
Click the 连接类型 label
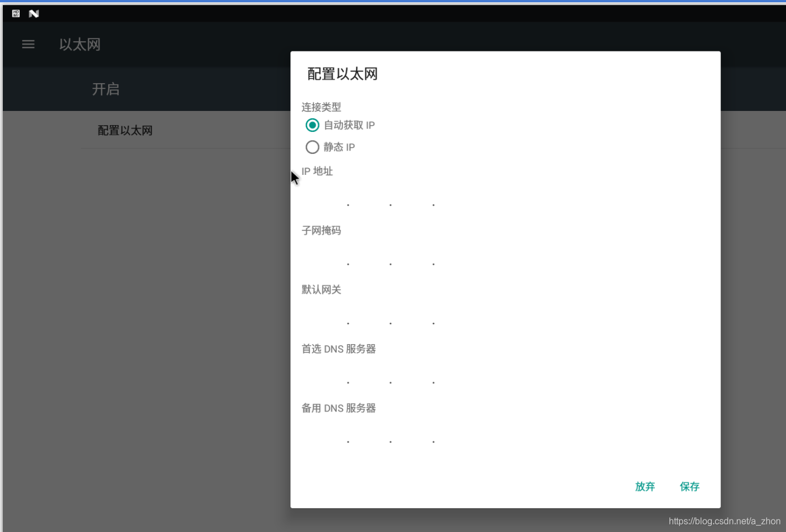pos(321,107)
